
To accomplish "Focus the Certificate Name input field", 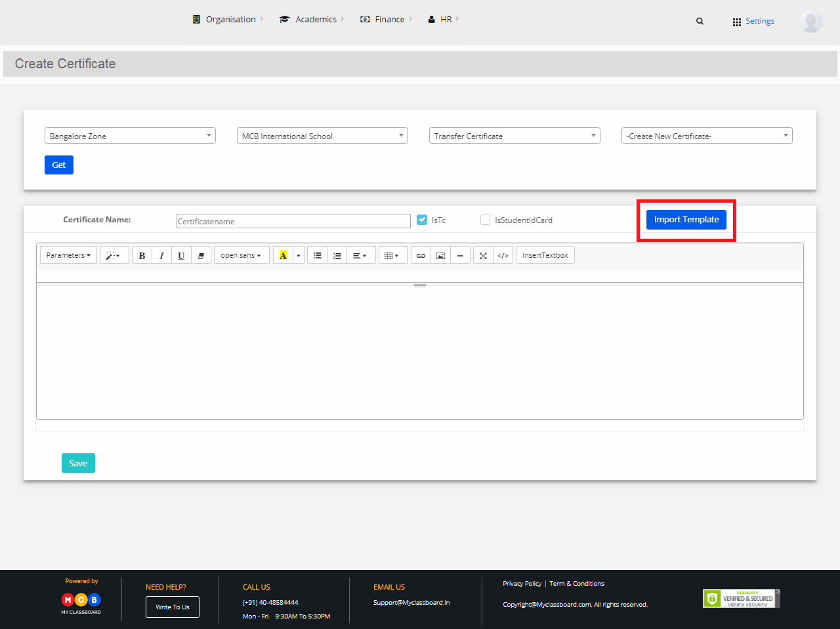I will click(x=293, y=221).
